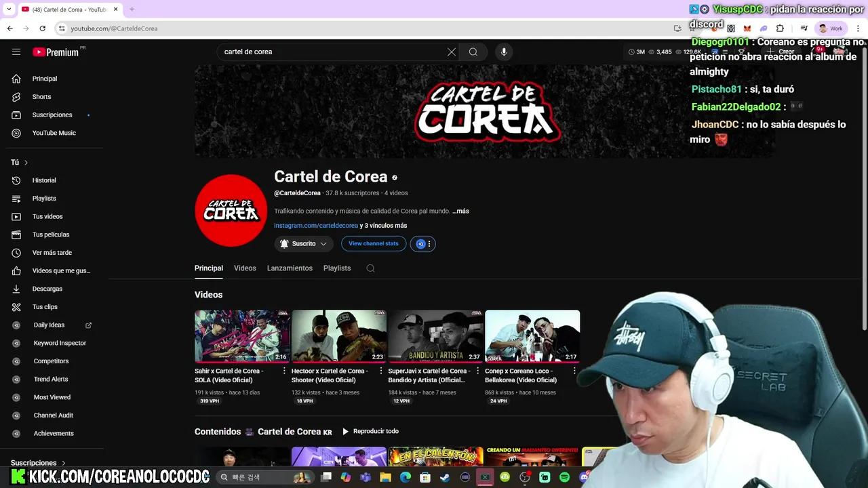Open the Sahir x Cartel de Corea thumbnail
Screen dimensions: 868x488
242,336
